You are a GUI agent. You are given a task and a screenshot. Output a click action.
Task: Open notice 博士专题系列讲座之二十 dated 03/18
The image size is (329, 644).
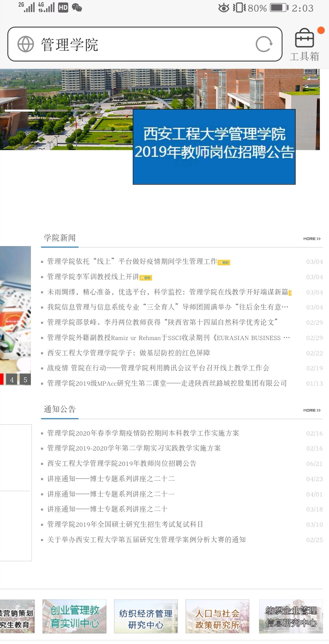[107, 509]
